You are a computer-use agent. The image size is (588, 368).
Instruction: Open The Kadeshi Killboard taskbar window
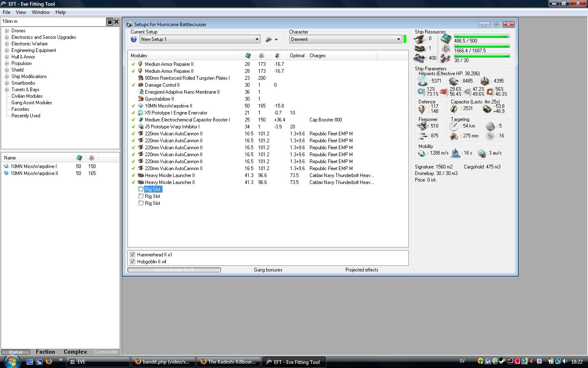[x=229, y=362]
